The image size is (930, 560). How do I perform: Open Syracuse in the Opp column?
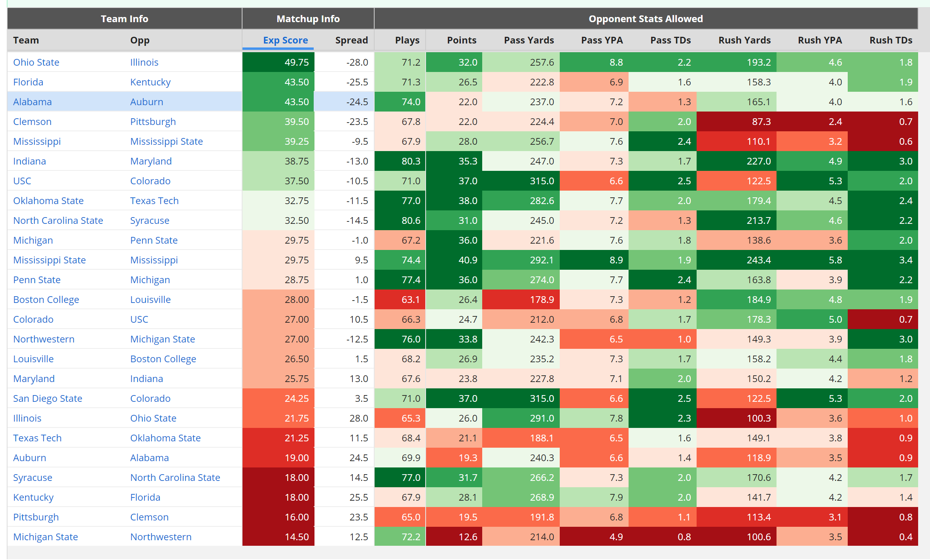coord(150,220)
